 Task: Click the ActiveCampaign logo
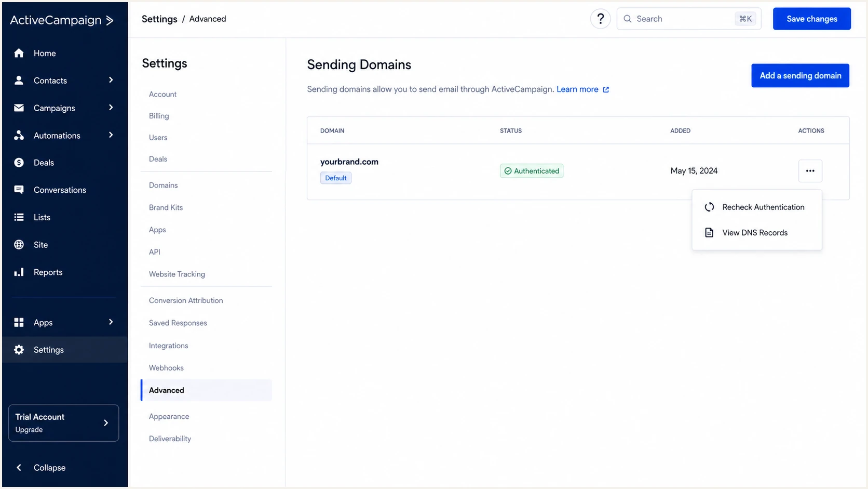(62, 20)
